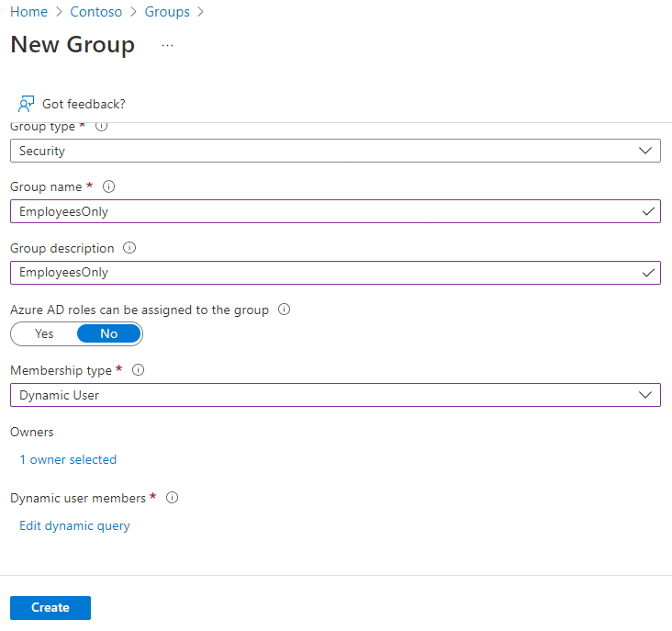Go back to Groups breadcrumb
Viewport: 672px width, 631px height.
click(x=167, y=12)
